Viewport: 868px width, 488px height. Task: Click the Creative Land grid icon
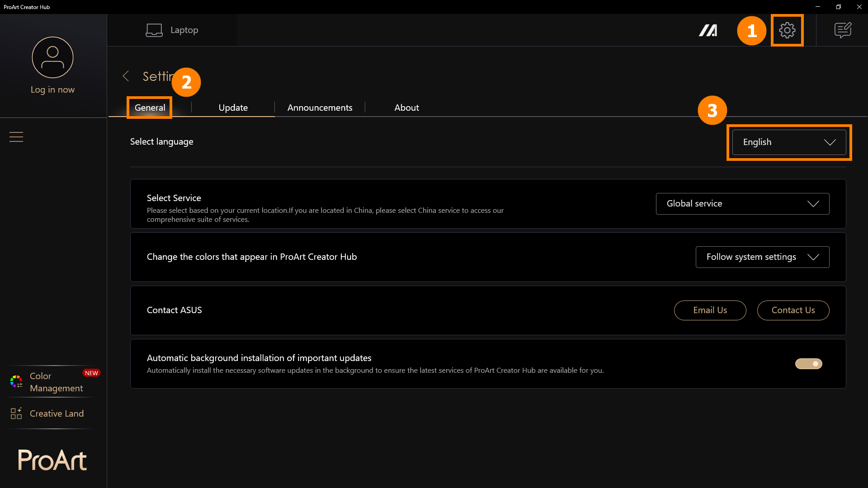[16, 413]
